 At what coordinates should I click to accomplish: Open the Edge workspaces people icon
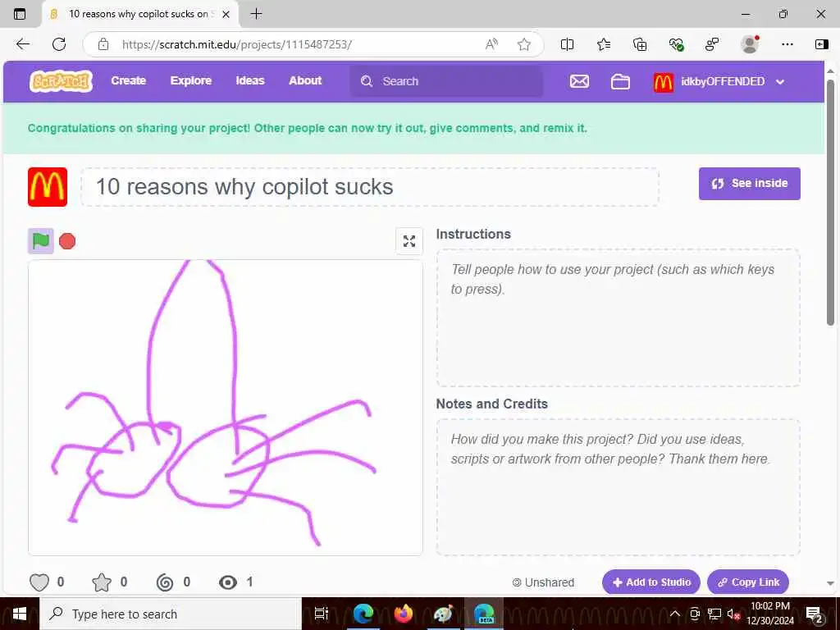point(712,44)
